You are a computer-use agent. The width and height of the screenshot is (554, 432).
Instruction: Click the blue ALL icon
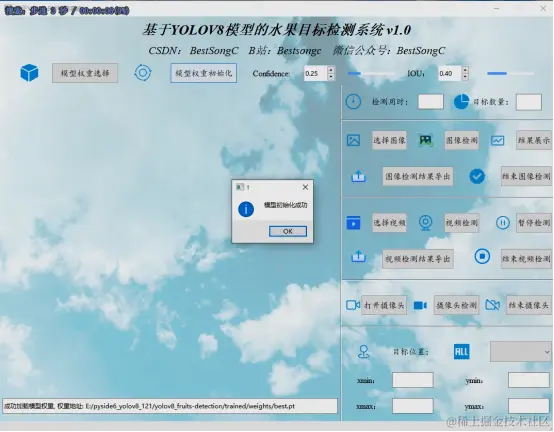[x=461, y=351]
